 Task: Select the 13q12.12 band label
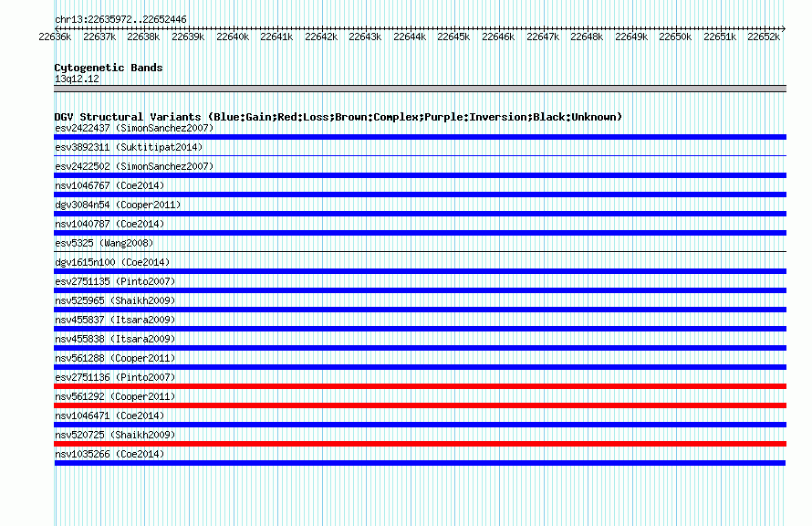tap(77, 79)
